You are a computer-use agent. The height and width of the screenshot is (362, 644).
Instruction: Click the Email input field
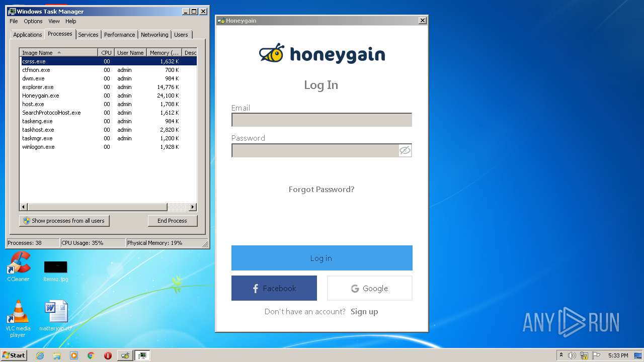tap(321, 120)
